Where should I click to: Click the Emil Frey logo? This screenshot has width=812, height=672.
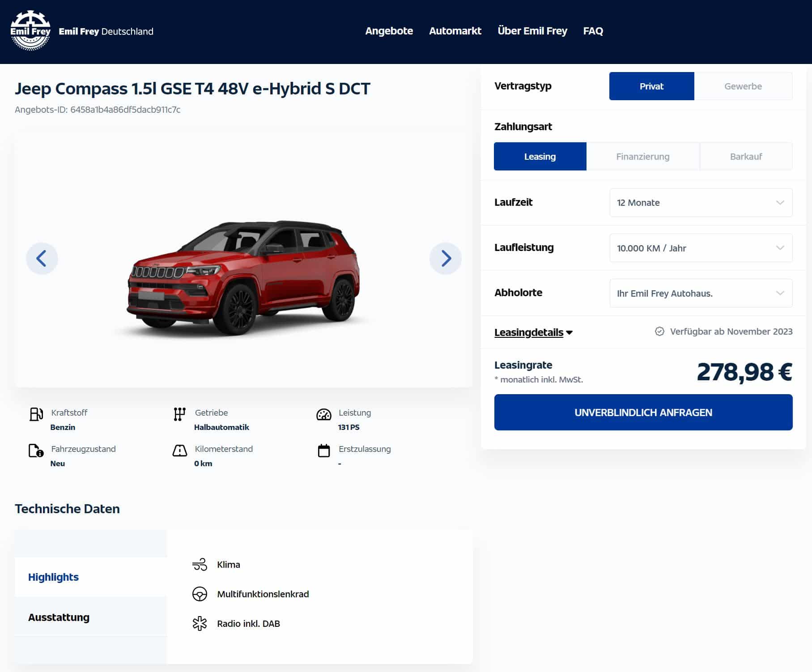tap(30, 30)
